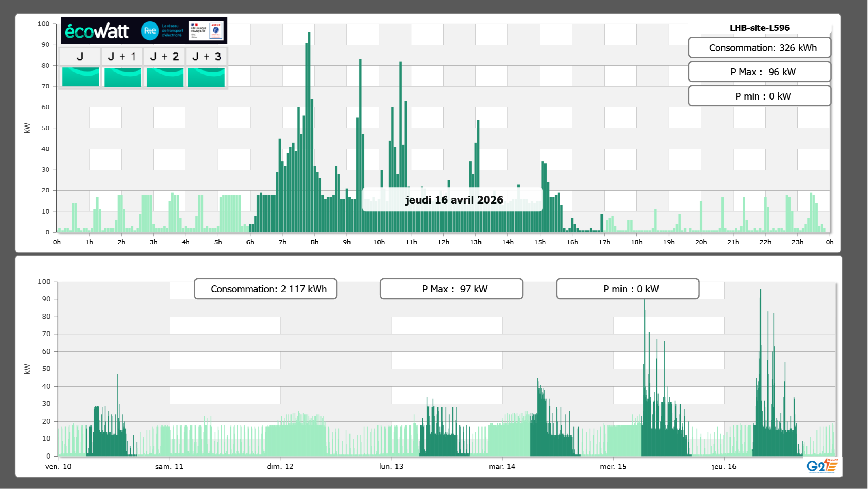Click the daily Consommation: 326 kWh box
868x489 pixels.
click(759, 48)
